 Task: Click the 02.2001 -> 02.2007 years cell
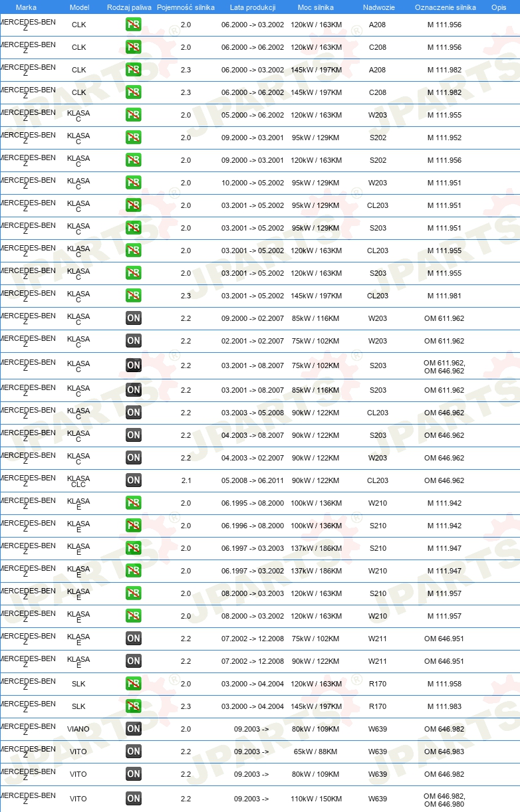(253, 341)
